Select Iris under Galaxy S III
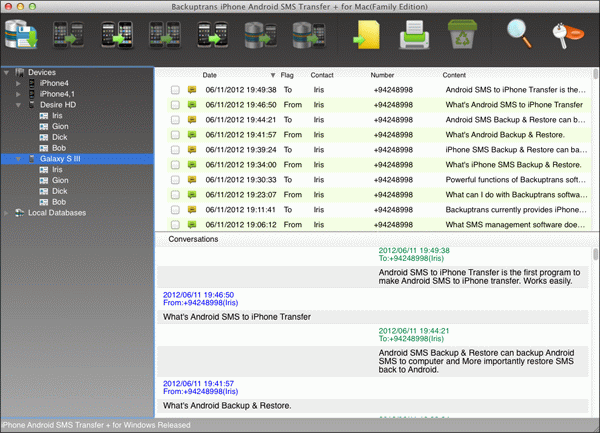Image resolution: width=600 pixels, height=433 pixels. coord(57,169)
